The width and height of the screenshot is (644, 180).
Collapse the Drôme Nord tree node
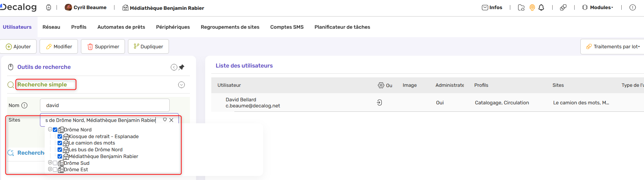tap(50, 129)
